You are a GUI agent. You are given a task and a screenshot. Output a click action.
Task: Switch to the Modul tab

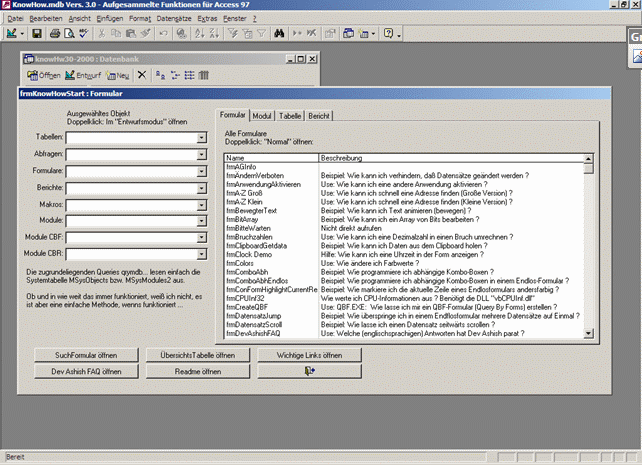tap(262, 116)
